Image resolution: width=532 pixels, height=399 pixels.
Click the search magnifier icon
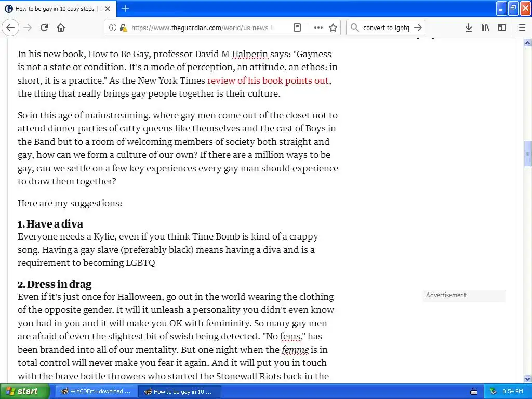click(x=354, y=28)
